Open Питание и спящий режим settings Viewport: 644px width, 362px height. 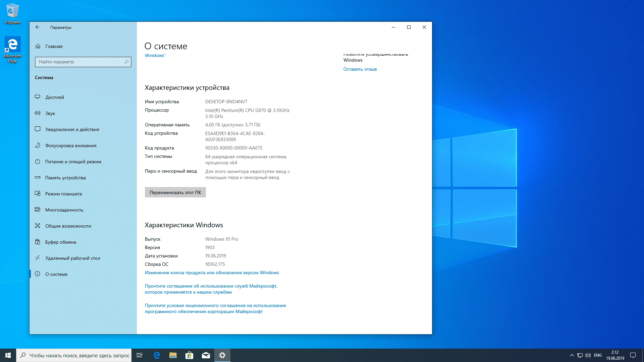click(83, 162)
